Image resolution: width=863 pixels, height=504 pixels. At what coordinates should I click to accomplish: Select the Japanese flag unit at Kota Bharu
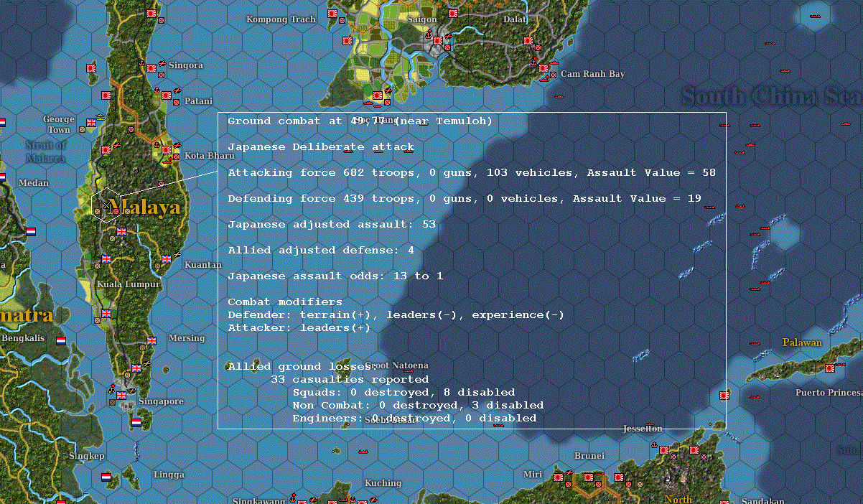click(167, 150)
